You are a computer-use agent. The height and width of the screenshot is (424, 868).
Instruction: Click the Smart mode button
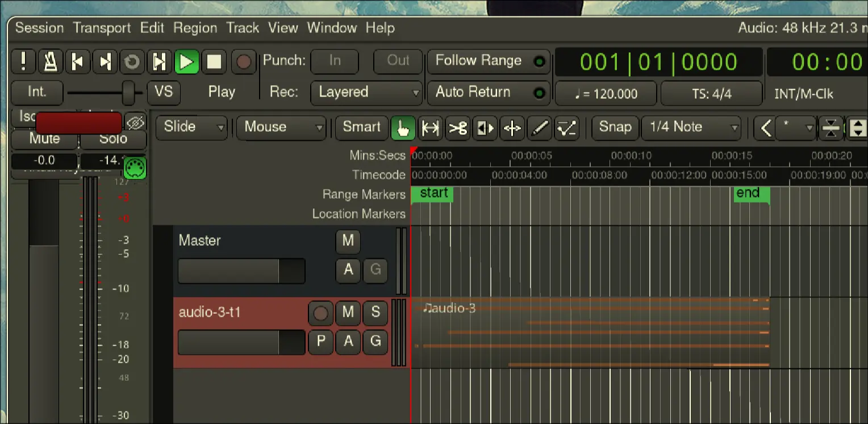[x=361, y=127]
